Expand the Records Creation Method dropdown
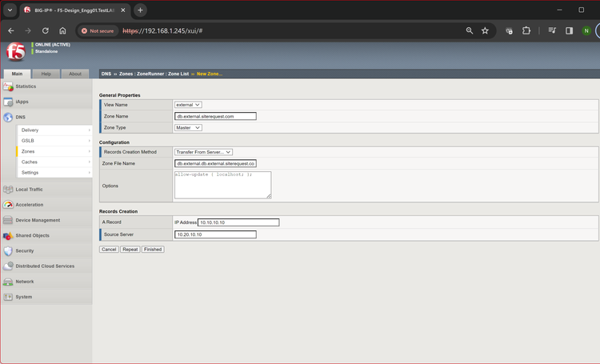The width and height of the screenshot is (600, 364). pyautogui.click(x=204, y=151)
